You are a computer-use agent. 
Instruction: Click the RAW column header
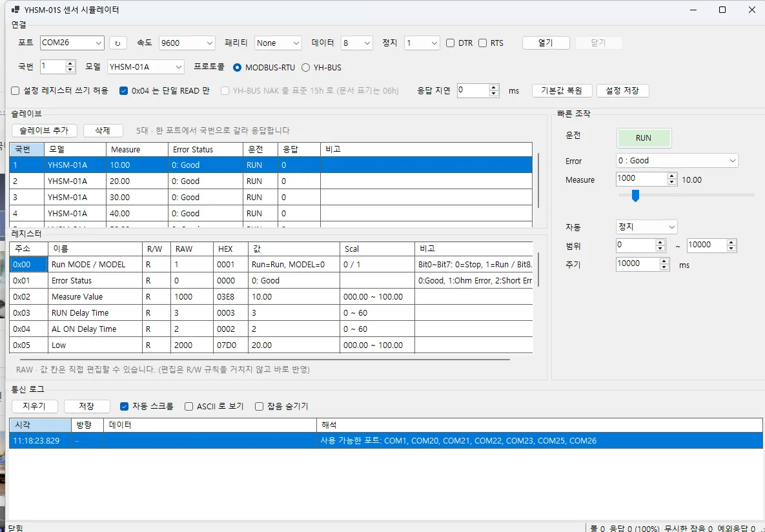(x=192, y=249)
